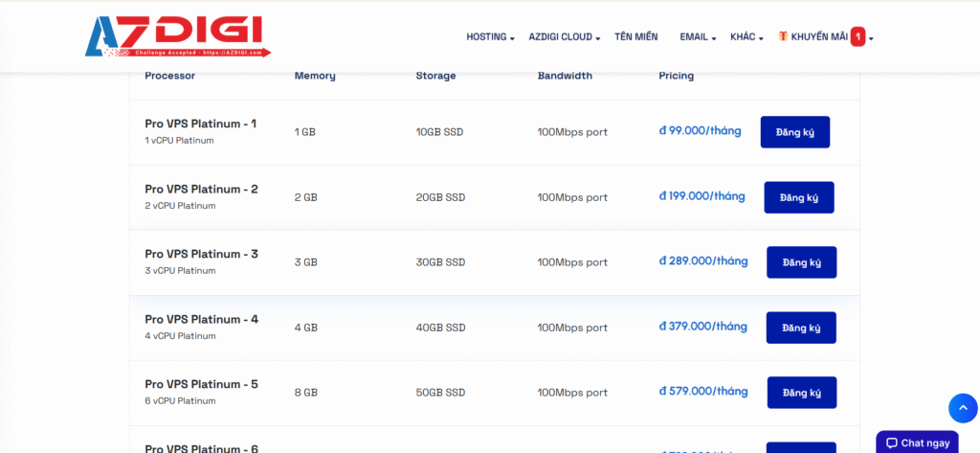Click the chat bubble icon in Chat ngay
Viewport: 980px width, 453px height.
891,443
